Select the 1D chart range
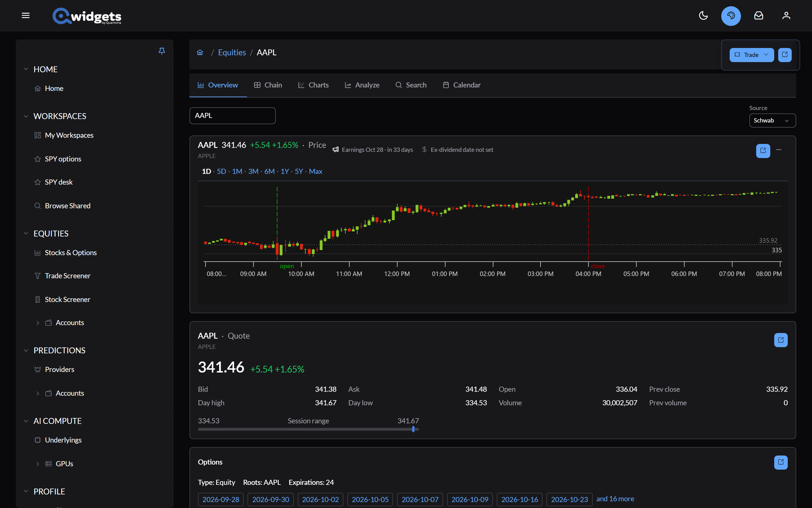The image size is (812, 508). pos(206,171)
